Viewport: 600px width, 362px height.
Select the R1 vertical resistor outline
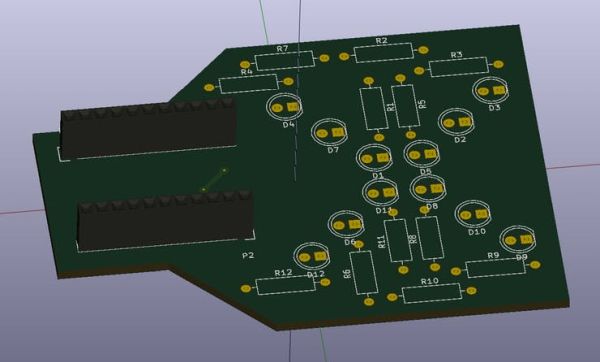pyautogui.click(x=373, y=108)
